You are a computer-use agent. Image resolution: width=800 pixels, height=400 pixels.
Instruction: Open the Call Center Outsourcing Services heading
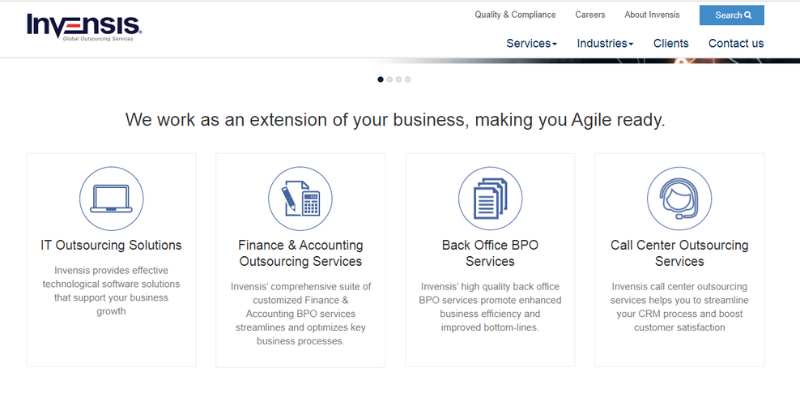click(679, 253)
